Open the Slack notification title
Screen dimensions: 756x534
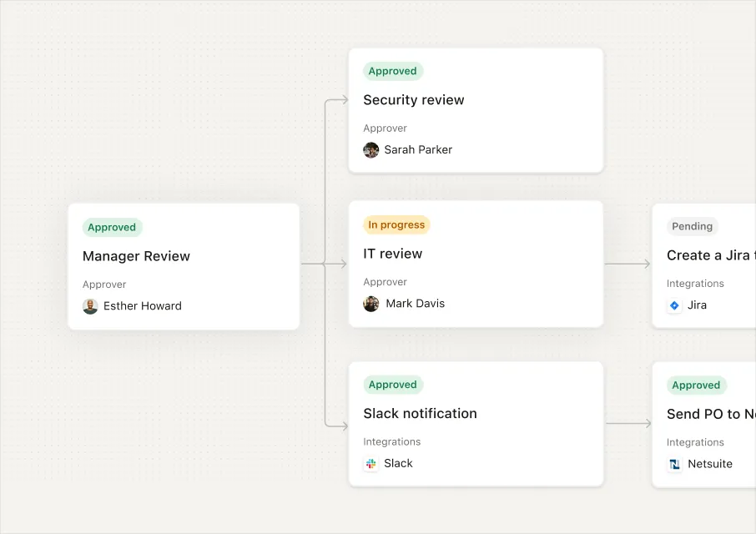(x=420, y=414)
